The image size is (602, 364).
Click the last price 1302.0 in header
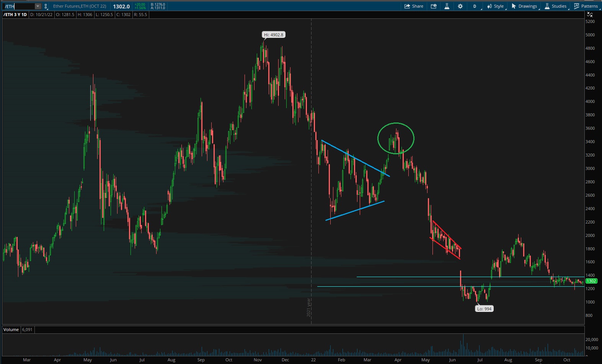pos(121,7)
